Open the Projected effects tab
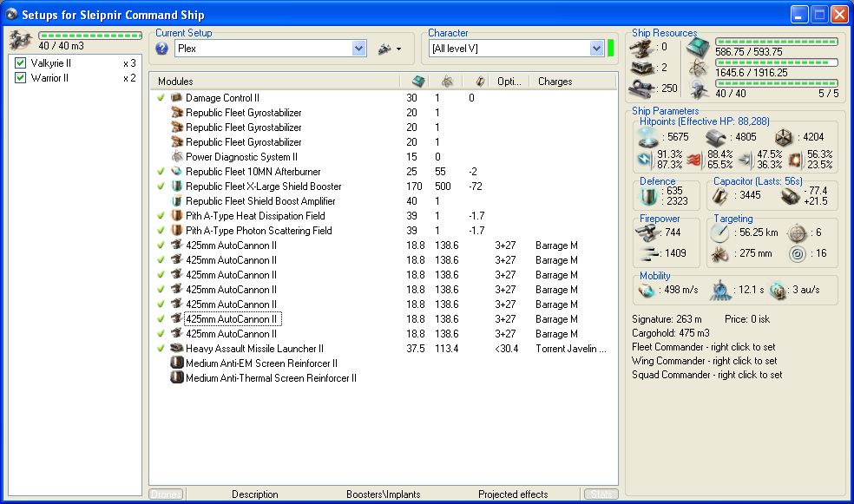The height and width of the screenshot is (504, 854). coord(513,494)
